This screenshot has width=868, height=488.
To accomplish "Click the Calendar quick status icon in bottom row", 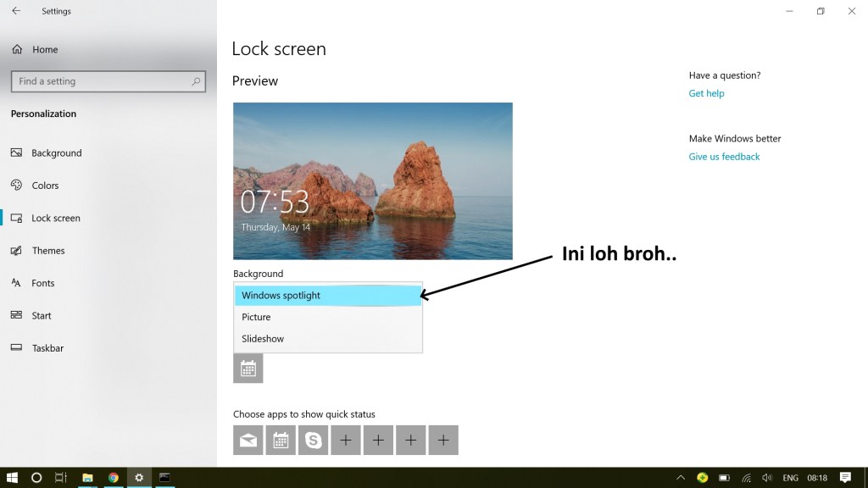I will click(x=281, y=441).
